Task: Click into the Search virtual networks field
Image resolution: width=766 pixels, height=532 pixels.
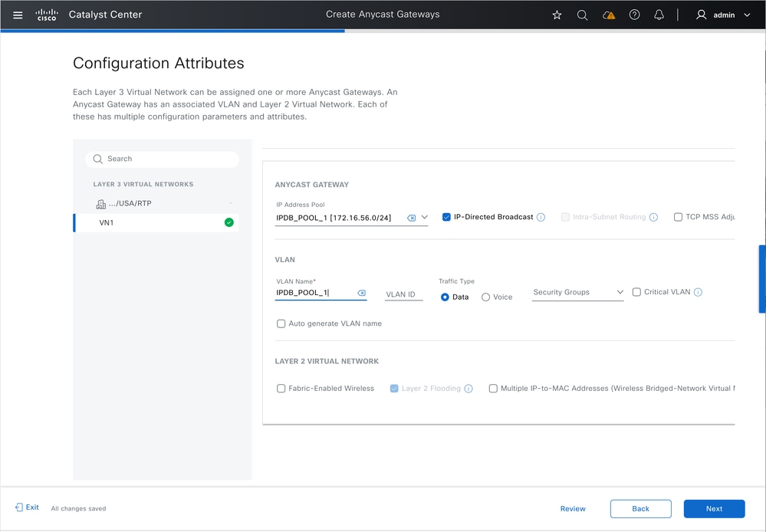Action: tap(163, 159)
